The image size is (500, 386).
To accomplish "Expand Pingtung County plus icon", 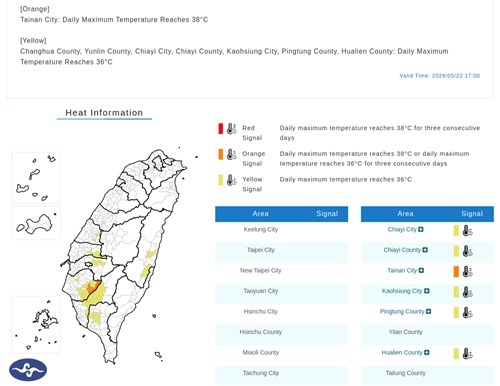I will [x=429, y=311].
